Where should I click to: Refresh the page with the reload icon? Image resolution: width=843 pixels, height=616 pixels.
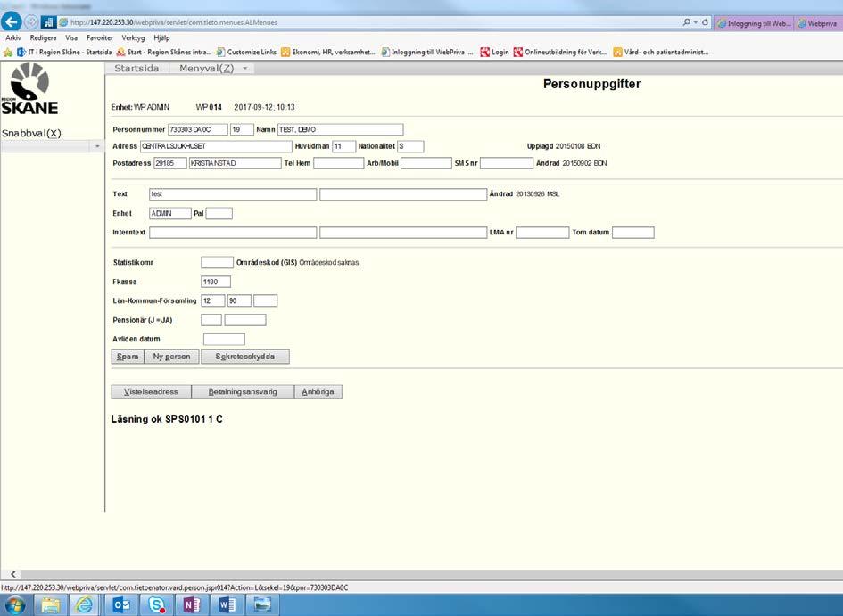pyautogui.click(x=705, y=22)
